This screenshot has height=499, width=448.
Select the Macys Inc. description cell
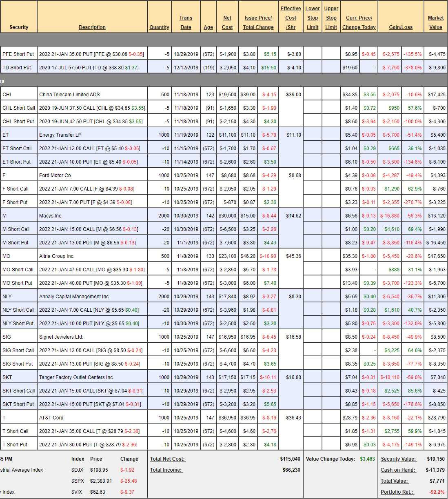pos(51,216)
